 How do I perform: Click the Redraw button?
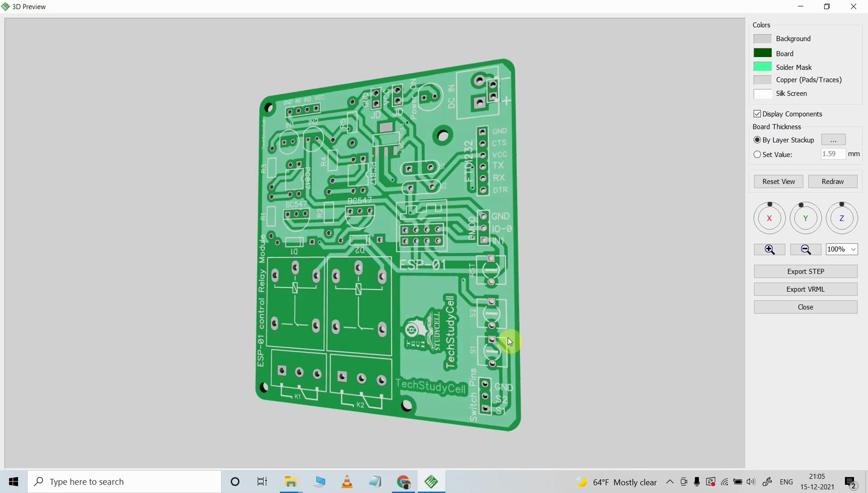[x=832, y=181]
